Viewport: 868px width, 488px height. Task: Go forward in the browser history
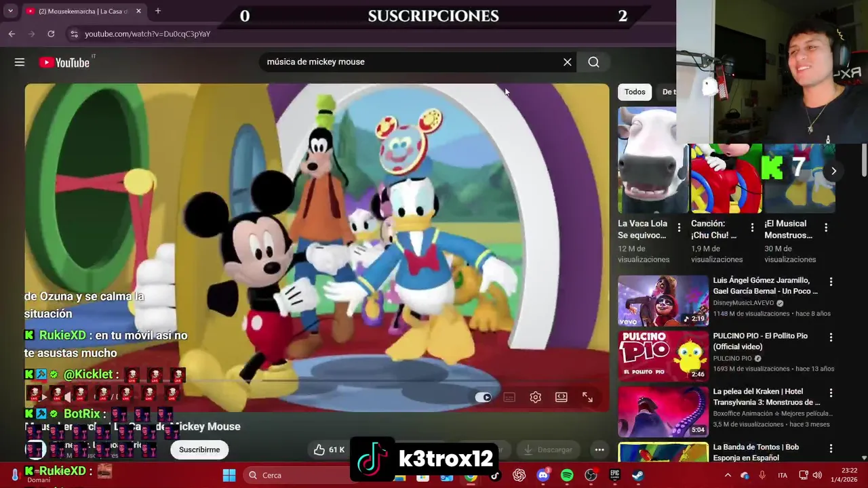pos(31,34)
